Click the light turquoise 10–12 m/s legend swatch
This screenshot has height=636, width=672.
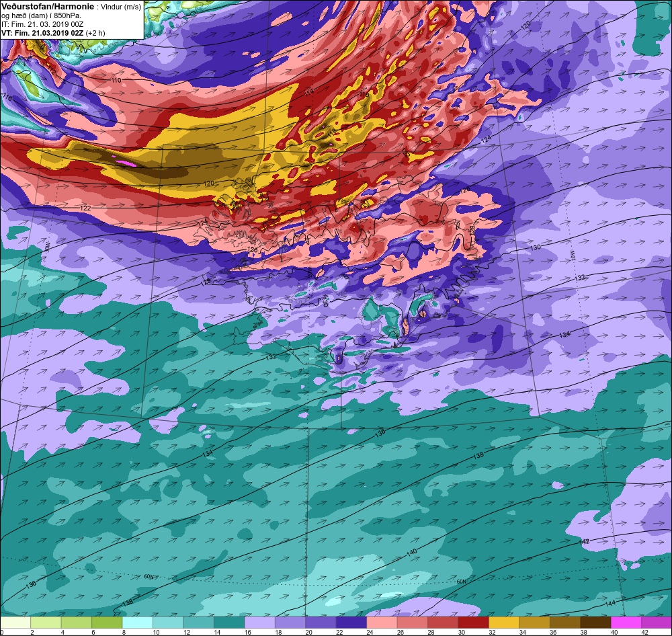tap(168, 623)
